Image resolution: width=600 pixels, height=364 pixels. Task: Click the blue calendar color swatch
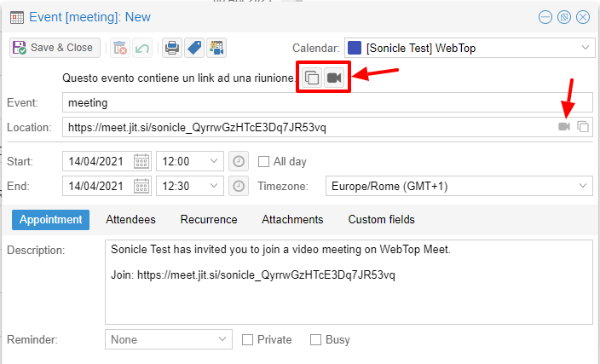coord(355,48)
